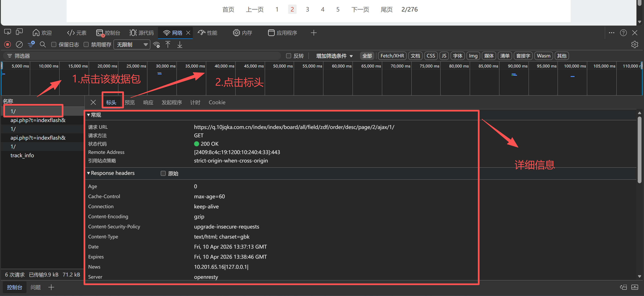Go to 下一页 pagination link
644x296 pixels.
pos(360,9)
